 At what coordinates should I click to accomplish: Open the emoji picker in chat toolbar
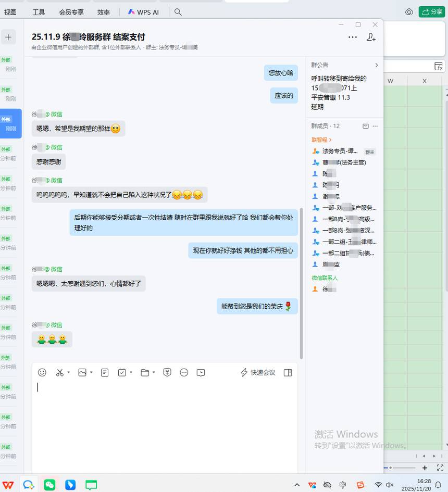(42, 372)
